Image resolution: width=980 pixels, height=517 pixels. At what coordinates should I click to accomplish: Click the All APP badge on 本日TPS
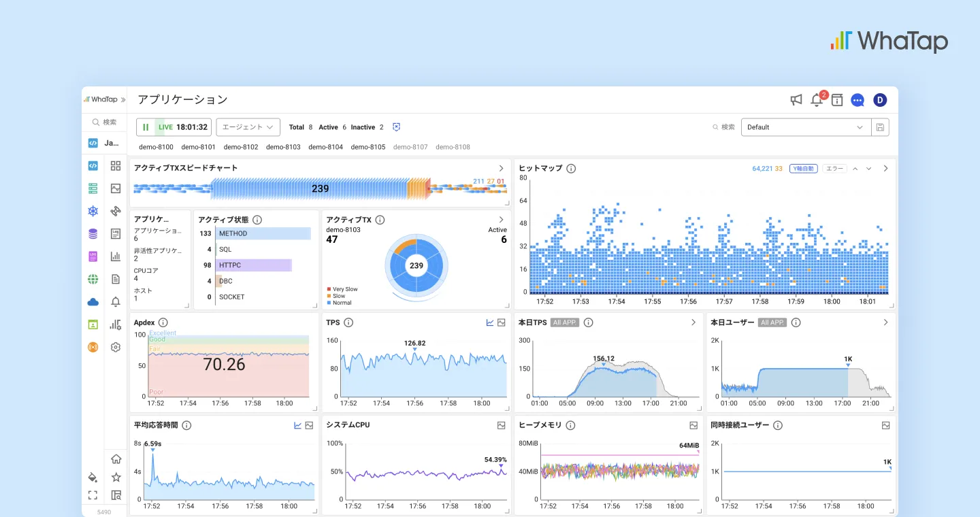pos(565,322)
